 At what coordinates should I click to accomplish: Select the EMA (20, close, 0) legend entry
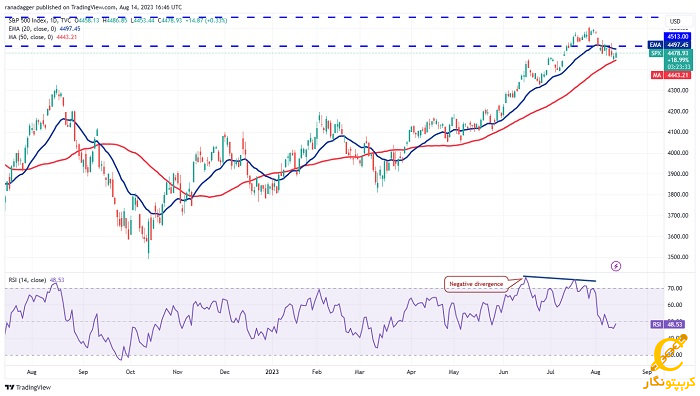(32, 29)
